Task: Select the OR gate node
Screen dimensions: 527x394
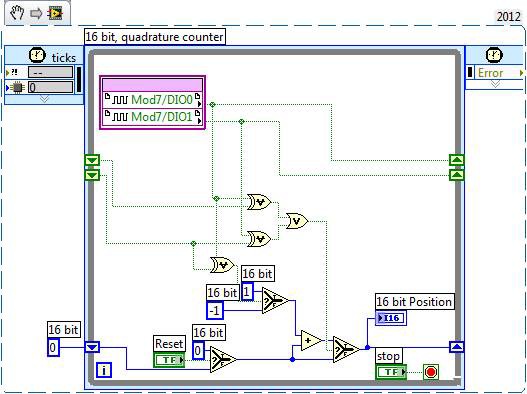Action: [297, 221]
